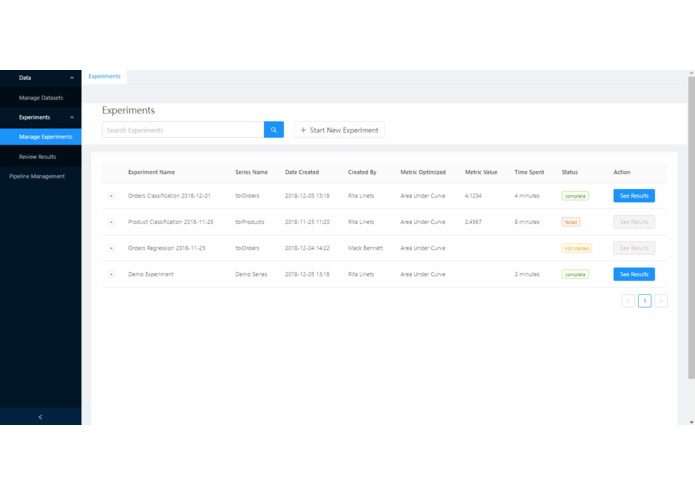The height and width of the screenshot is (494, 695).
Task: See Results for Orders Regression row
Action: click(634, 248)
